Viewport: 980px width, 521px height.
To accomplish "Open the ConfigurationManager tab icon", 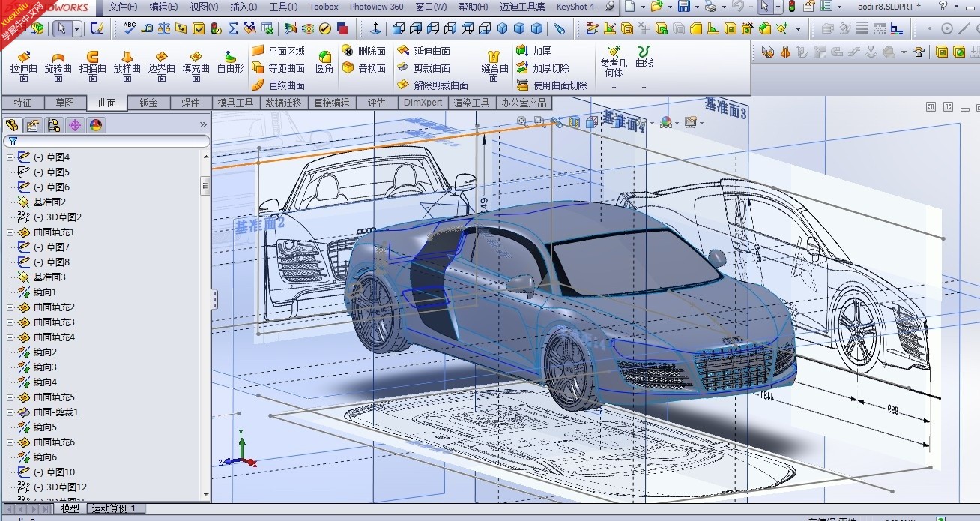I will tap(53, 125).
